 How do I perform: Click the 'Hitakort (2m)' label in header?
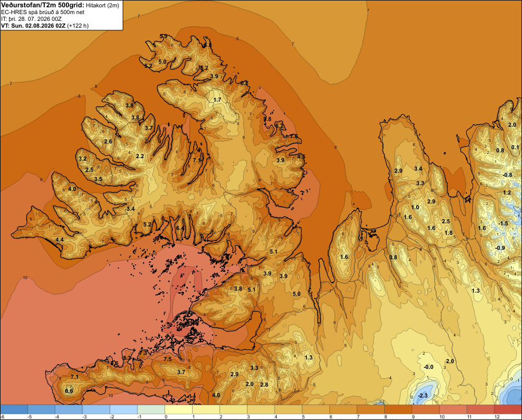coord(102,5)
